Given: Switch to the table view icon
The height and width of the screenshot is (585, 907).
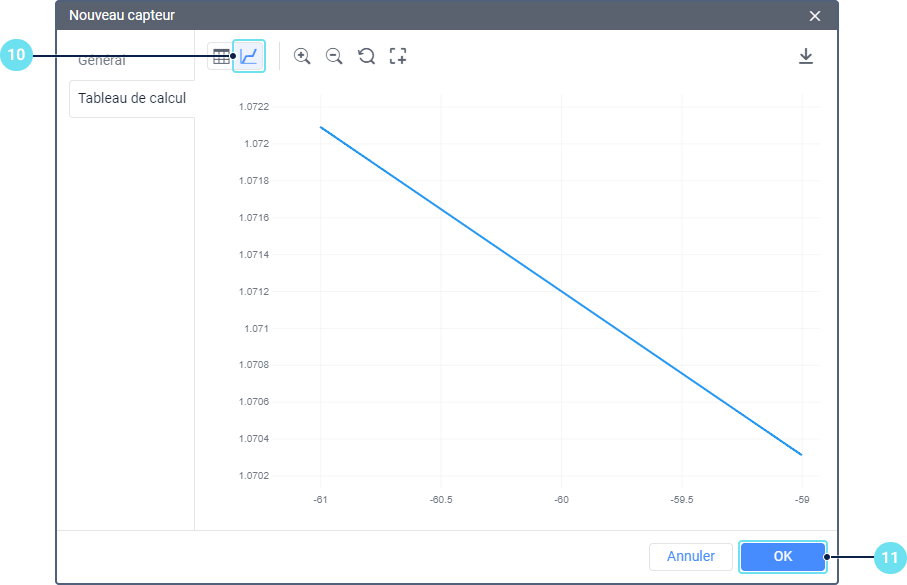Looking at the screenshot, I should pyautogui.click(x=220, y=56).
